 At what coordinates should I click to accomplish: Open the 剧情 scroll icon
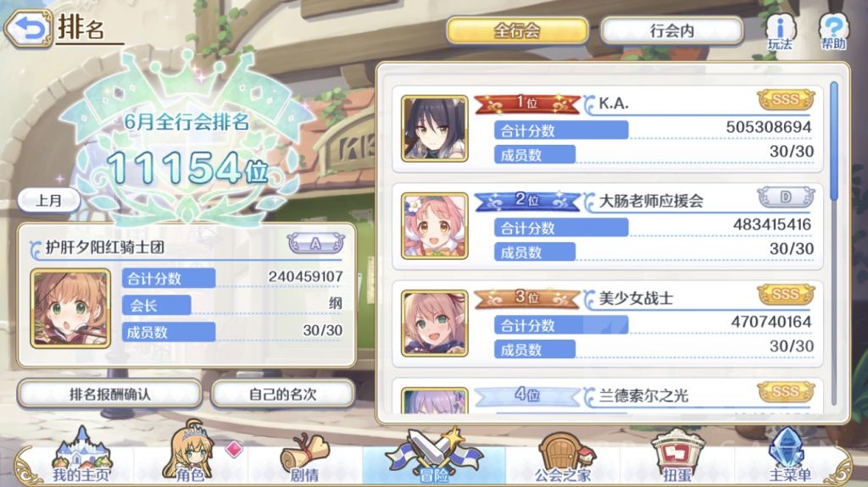pos(305,458)
